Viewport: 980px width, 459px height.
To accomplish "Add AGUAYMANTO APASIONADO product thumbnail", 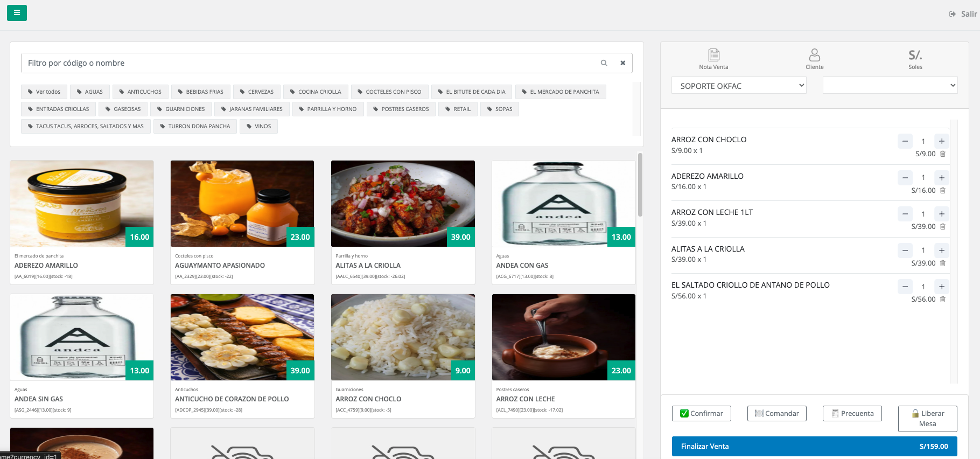I will (242, 204).
